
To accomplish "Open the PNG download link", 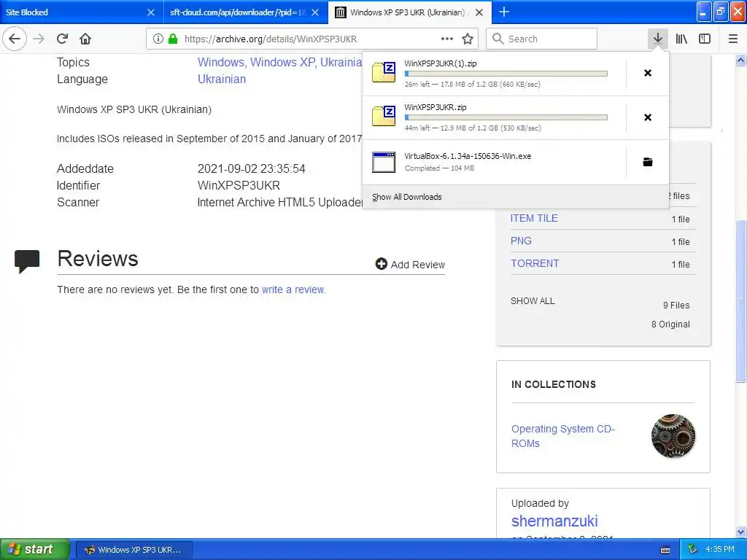I will 521,241.
